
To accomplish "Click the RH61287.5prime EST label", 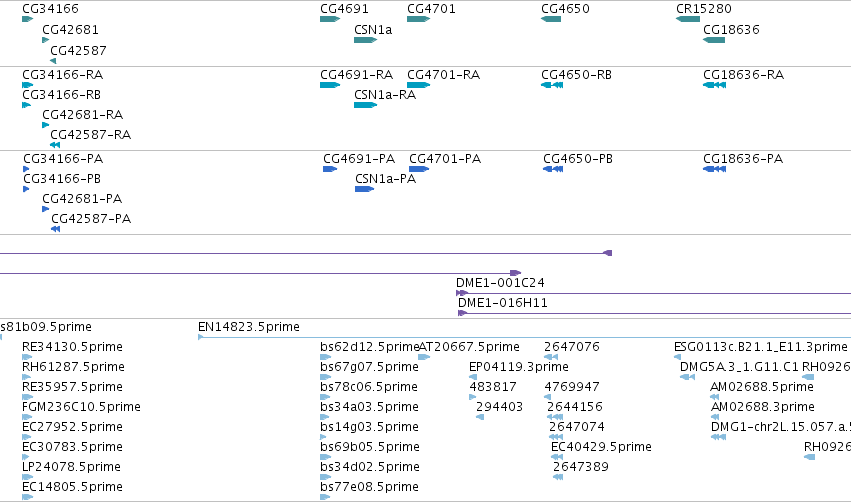I will [x=73, y=367].
